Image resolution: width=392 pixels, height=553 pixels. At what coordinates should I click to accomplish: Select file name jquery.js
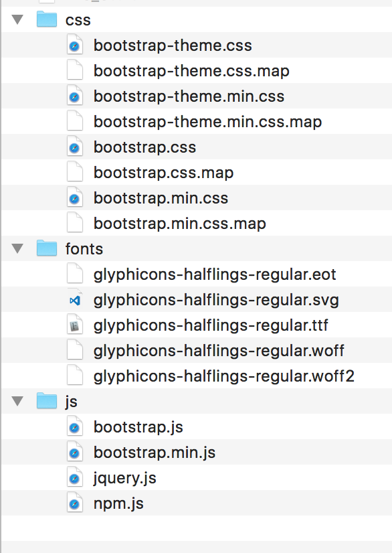point(125,479)
